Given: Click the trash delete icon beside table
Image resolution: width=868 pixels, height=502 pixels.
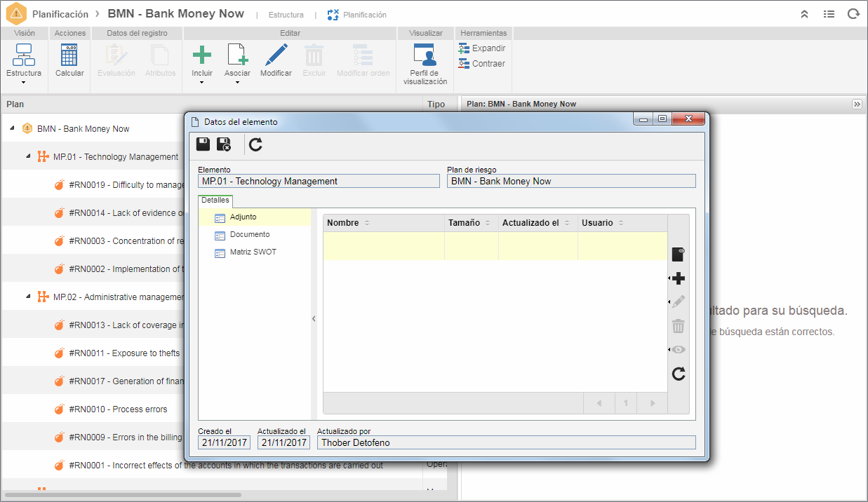Looking at the screenshot, I should (678, 326).
